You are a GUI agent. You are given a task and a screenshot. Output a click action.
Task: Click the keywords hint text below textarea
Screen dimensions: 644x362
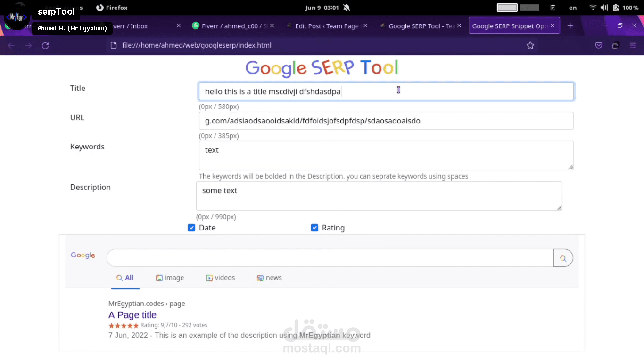(x=334, y=176)
